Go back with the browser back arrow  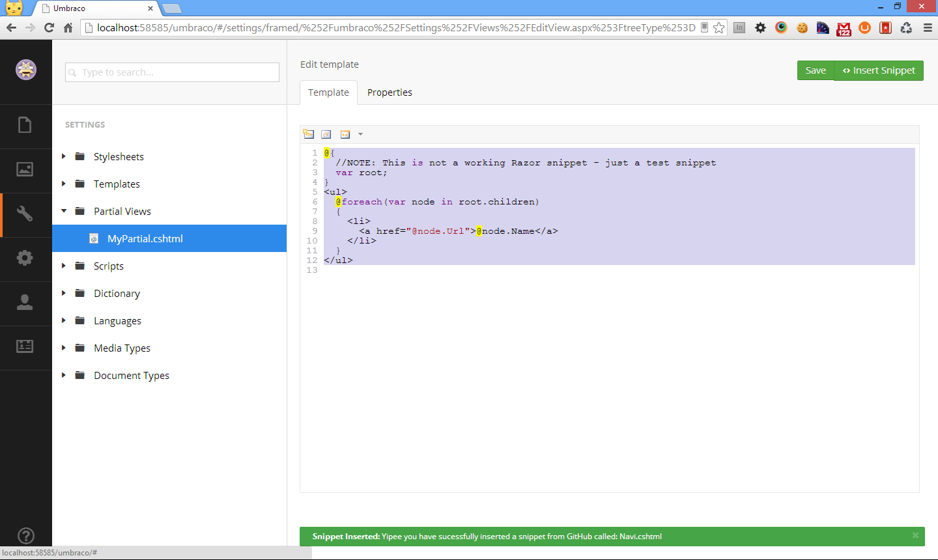[11, 27]
